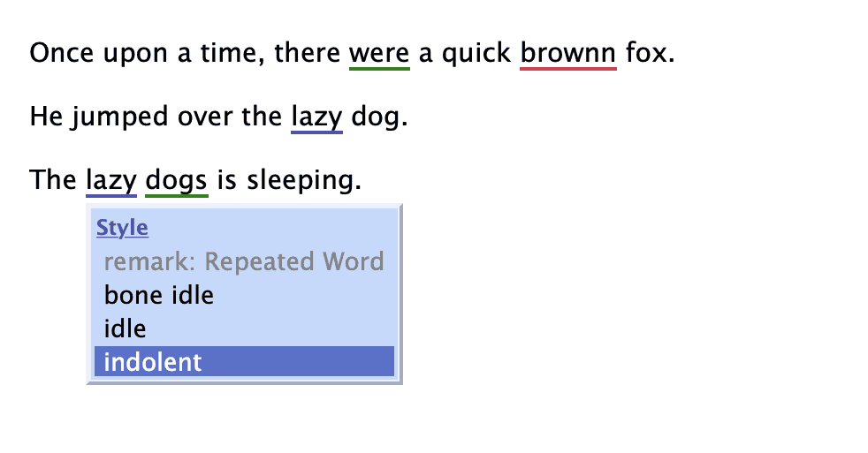Click the misspelled word 'brownn'
This screenshot has width=868, height=453.
click(x=567, y=53)
